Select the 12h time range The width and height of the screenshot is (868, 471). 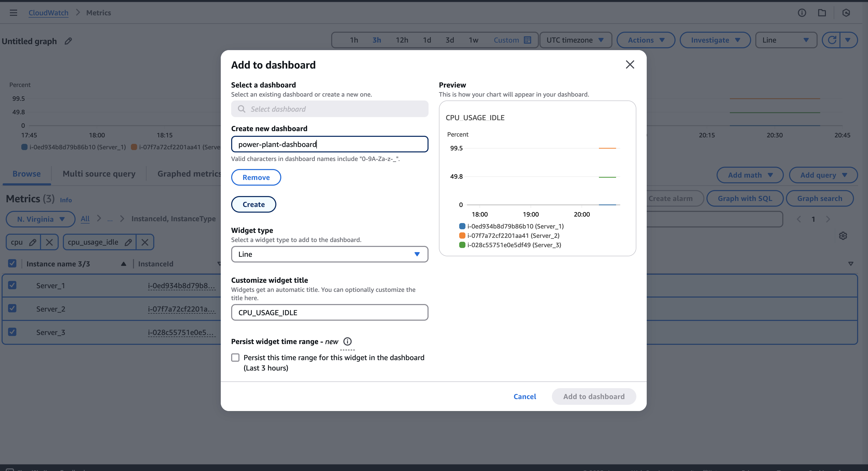402,40
